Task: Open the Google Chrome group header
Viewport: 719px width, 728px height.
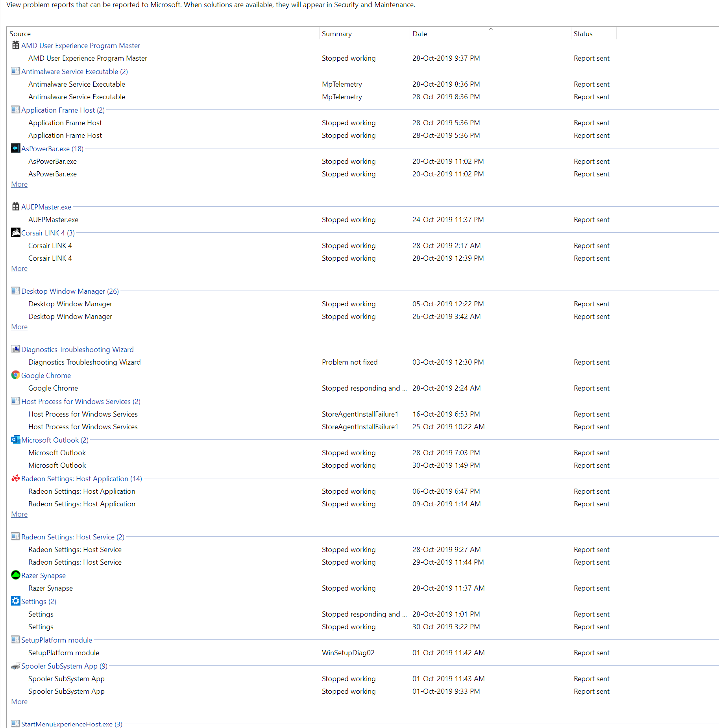Action: (46, 376)
